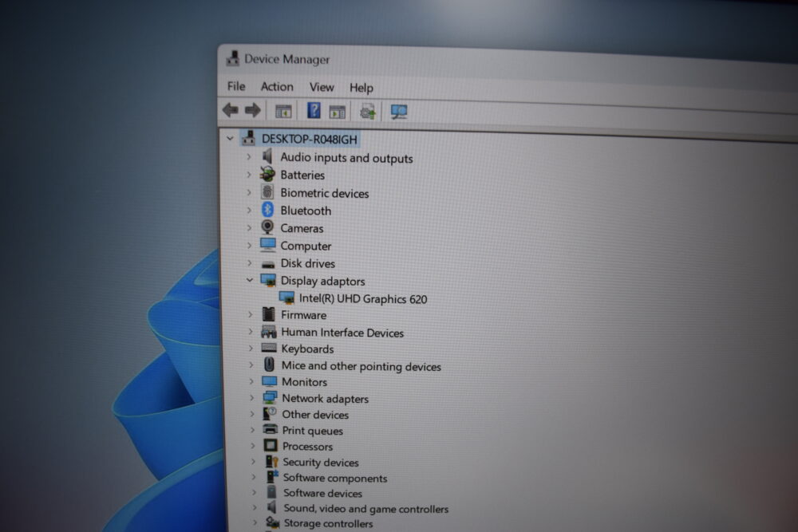Click the Intel(R) UHD Graphics 620 device icon
This screenshot has width=798, height=532.
286,298
